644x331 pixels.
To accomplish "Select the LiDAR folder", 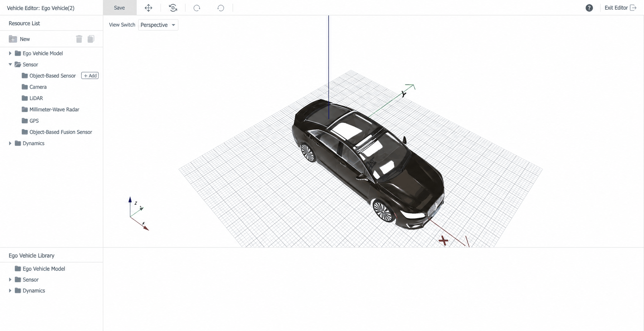I will click(32, 98).
